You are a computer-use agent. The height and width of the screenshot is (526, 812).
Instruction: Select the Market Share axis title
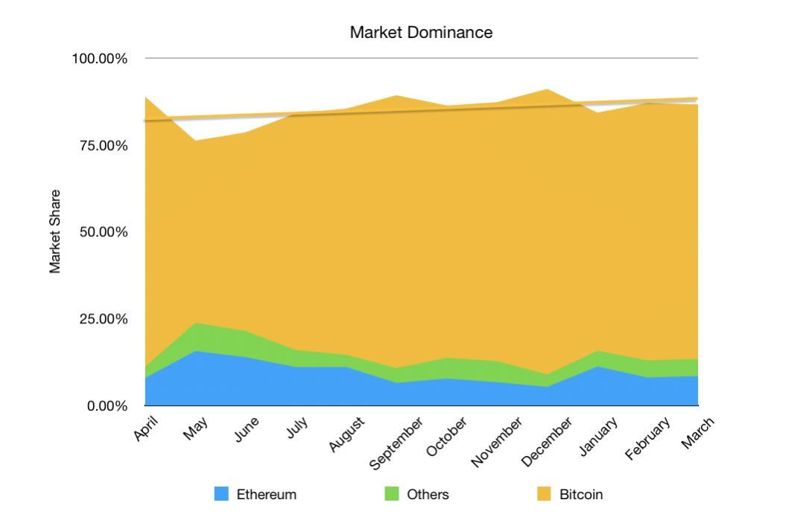(x=55, y=232)
